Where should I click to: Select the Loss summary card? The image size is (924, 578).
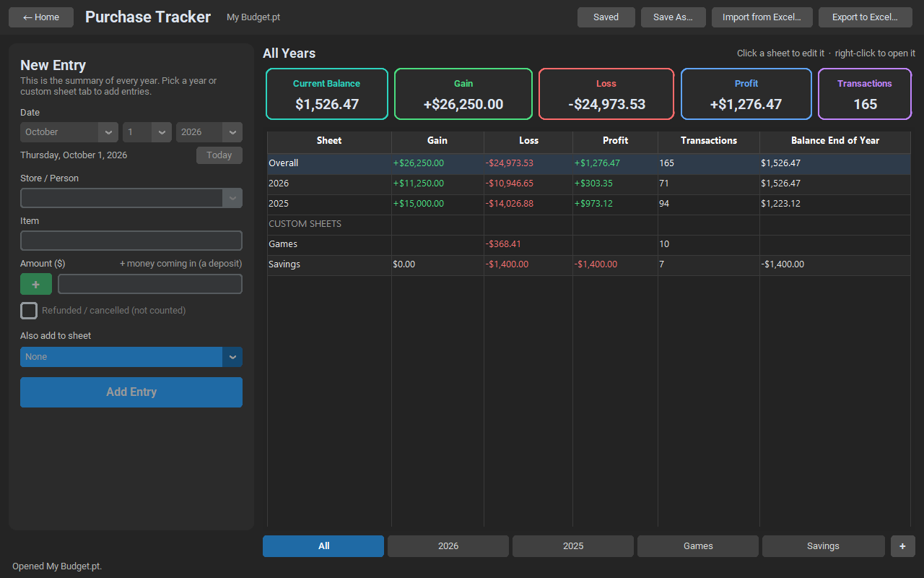(x=606, y=94)
